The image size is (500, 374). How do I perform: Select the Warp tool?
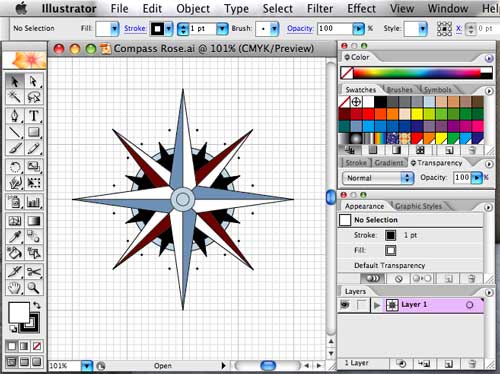click(x=15, y=183)
